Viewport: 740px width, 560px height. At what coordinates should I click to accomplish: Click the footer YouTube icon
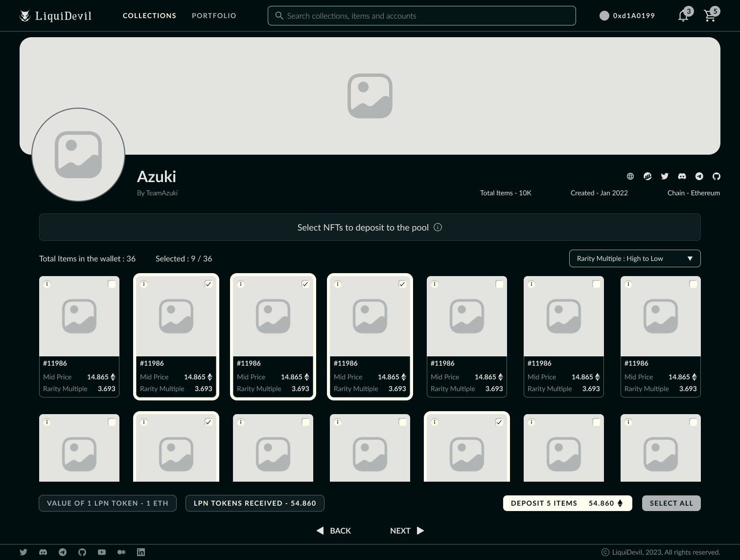coord(102,552)
